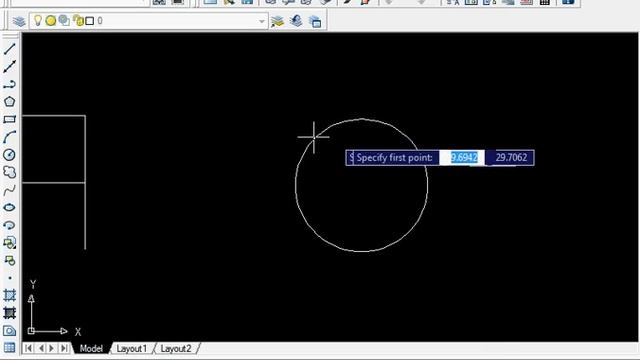Select the Point tool
Image resolution: width=640 pixels, height=360 pixels.
click(x=9, y=278)
